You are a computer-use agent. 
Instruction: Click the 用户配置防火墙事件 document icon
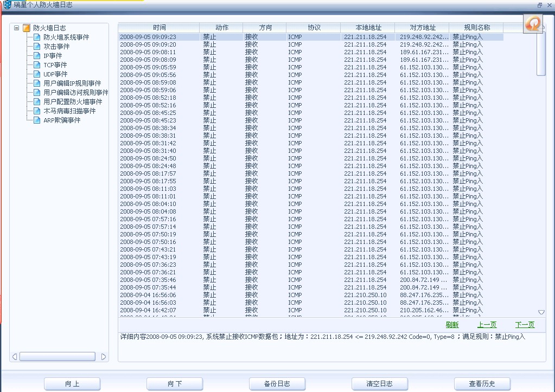tap(37, 101)
